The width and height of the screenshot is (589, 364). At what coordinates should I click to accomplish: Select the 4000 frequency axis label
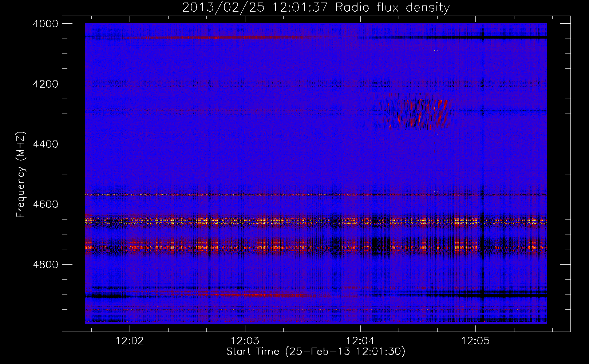tap(46, 24)
